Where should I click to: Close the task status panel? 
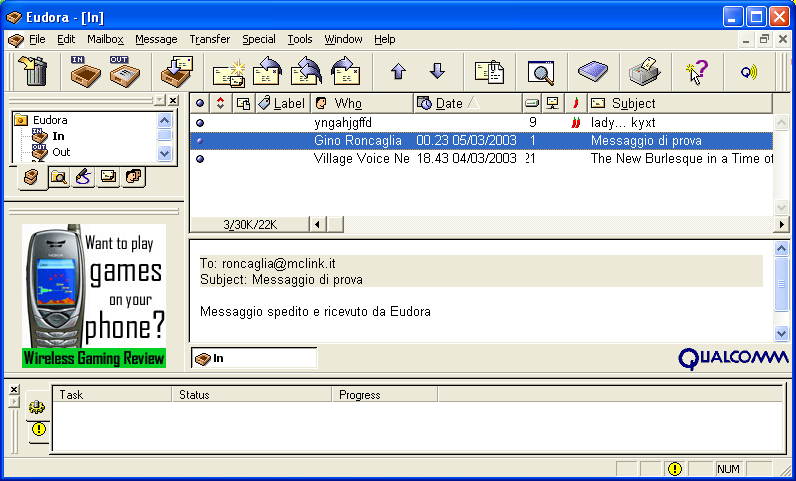[14, 390]
